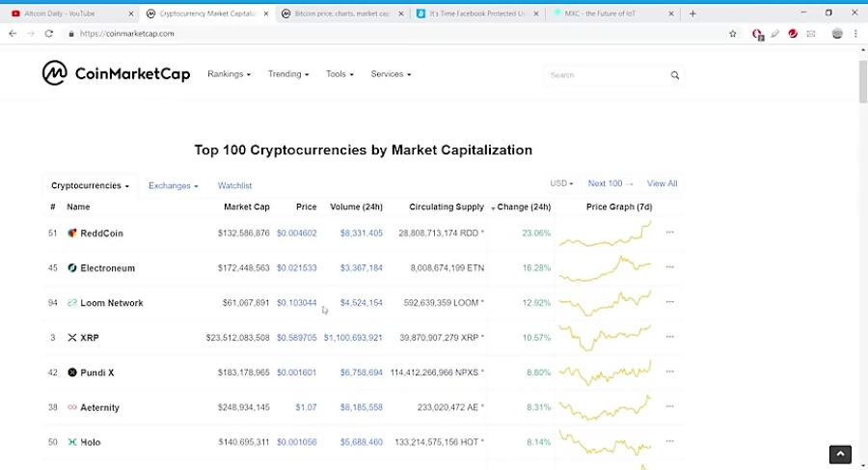
Task: Open the USD currency dropdown
Action: 561,183
